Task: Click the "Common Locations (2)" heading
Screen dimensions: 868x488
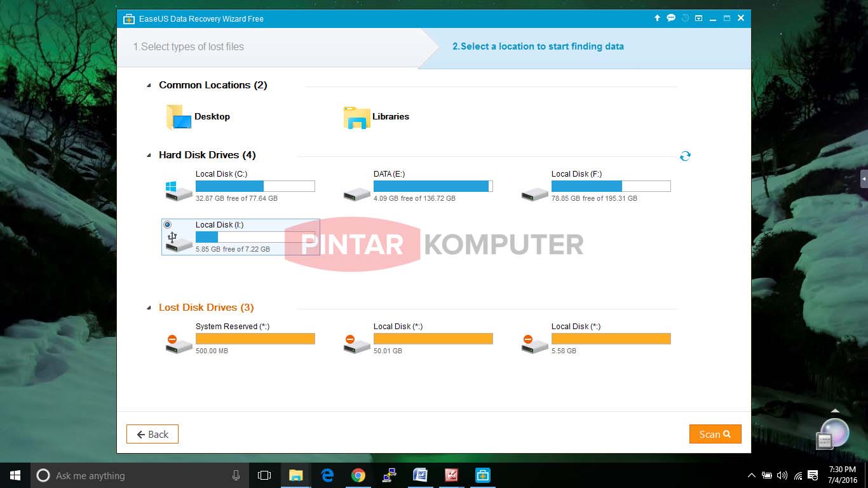Action: (213, 85)
